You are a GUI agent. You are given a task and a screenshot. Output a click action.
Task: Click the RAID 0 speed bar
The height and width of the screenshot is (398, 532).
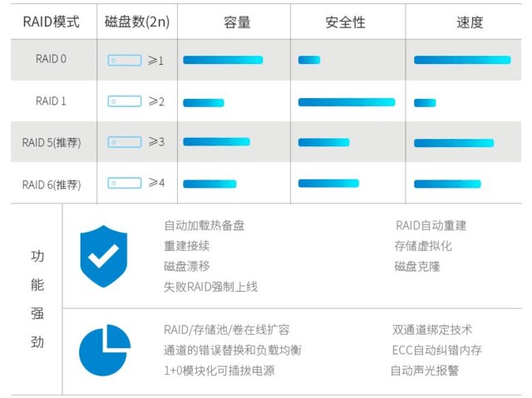[x=462, y=61]
